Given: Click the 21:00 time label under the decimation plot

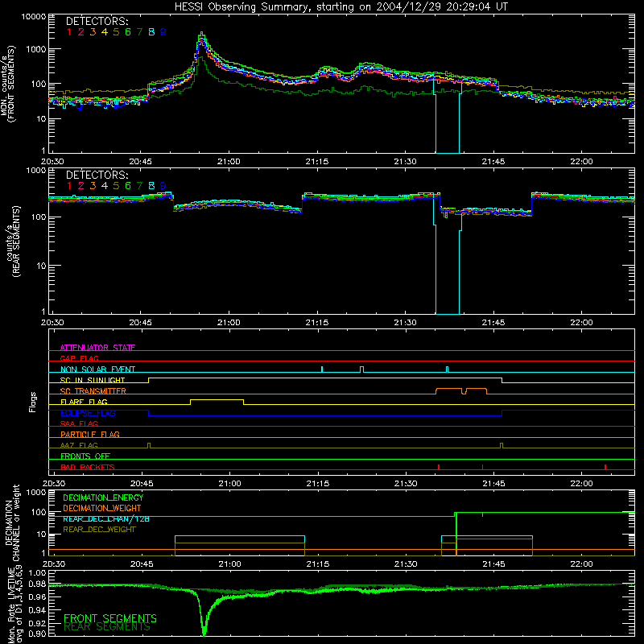Looking at the screenshot, I should tap(229, 564).
